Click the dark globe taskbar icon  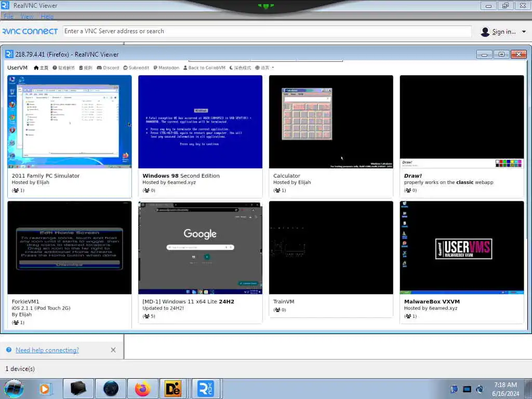click(x=111, y=389)
